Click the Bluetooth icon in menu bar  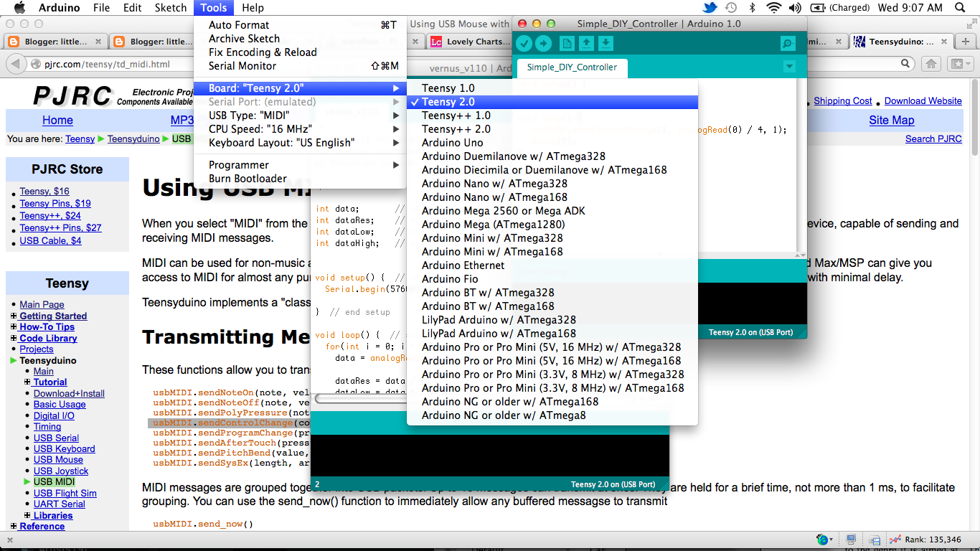click(753, 8)
